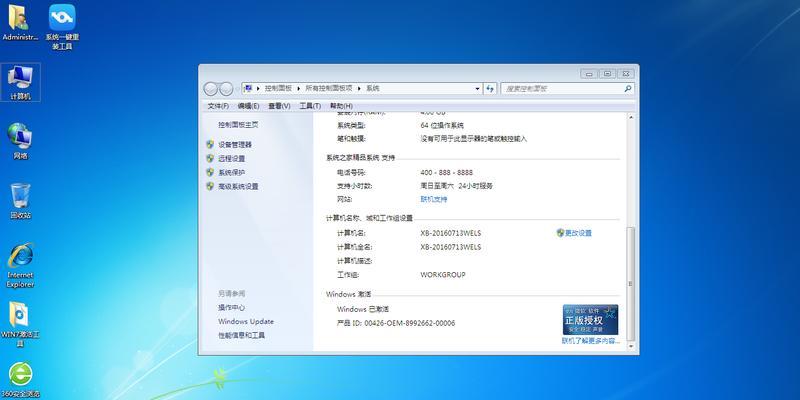
Task: Click the 更改设置 link
Action: tap(578, 233)
